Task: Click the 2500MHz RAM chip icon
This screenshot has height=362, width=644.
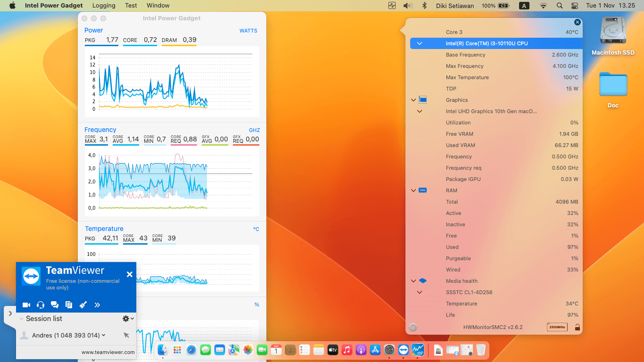Action: click(x=557, y=327)
